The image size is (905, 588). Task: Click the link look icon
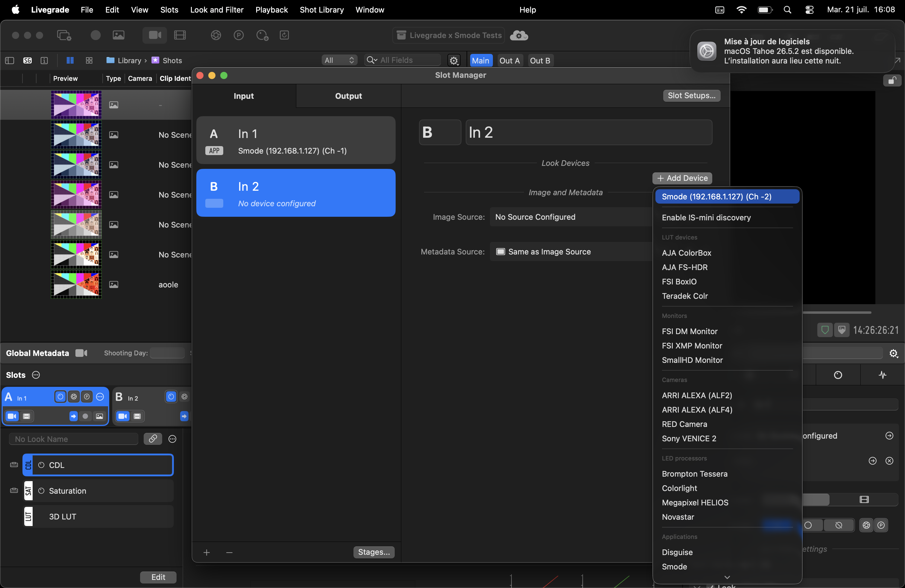(x=153, y=439)
